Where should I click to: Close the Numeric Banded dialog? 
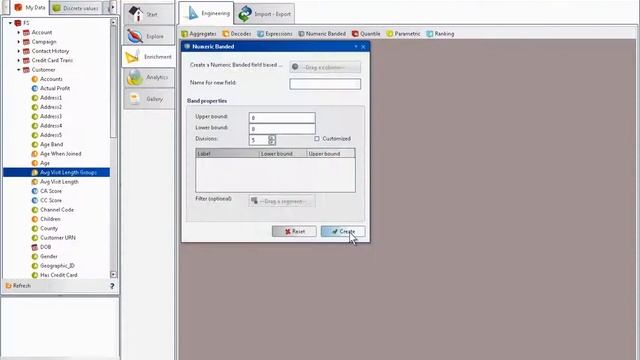pos(363,47)
